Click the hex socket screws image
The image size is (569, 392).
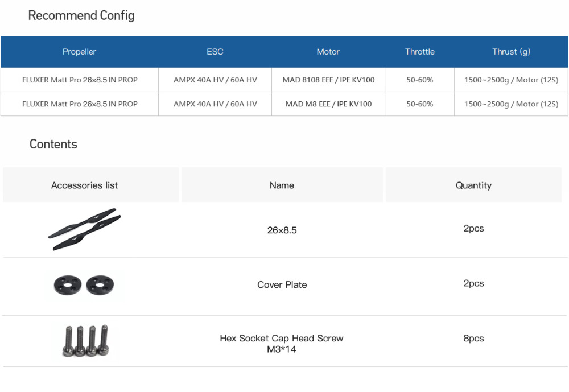86,340
